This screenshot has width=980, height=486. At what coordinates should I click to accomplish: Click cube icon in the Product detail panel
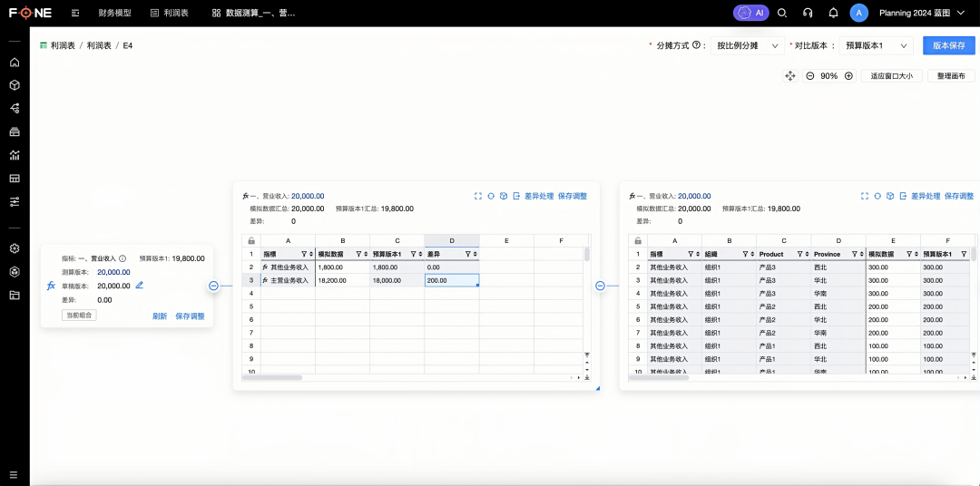coord(890,196)
